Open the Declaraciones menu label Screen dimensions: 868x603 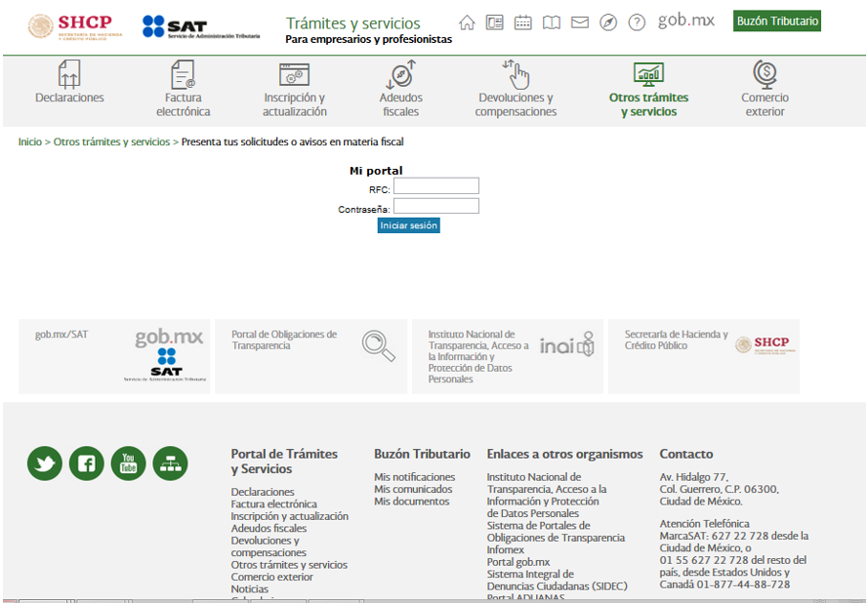69,98
